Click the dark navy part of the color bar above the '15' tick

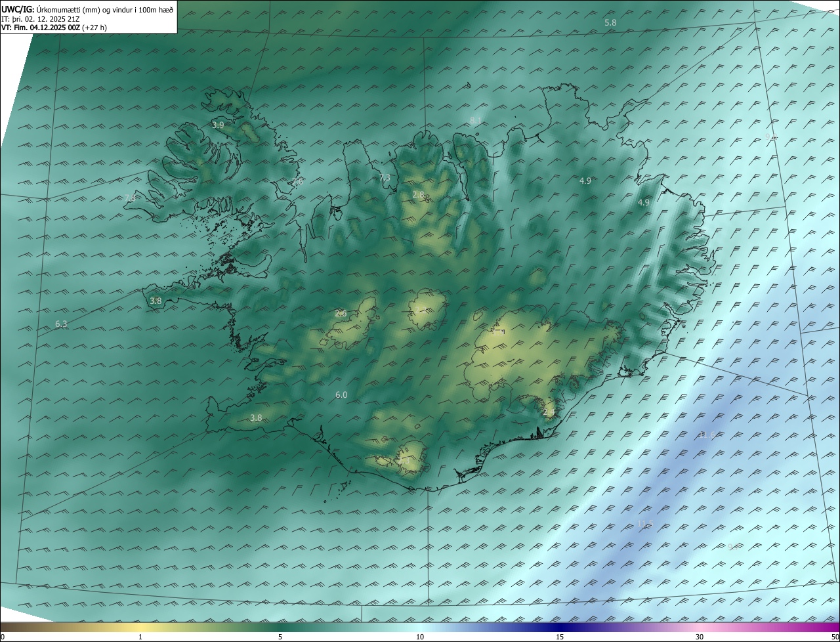(560, 627)
